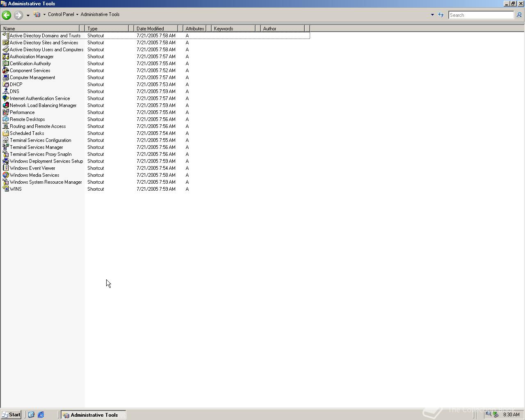Viewport: 525px width, 420px height.
Task: Click Terminal Services Proxy SnapIn icon
Action: (x=6, y=154)
